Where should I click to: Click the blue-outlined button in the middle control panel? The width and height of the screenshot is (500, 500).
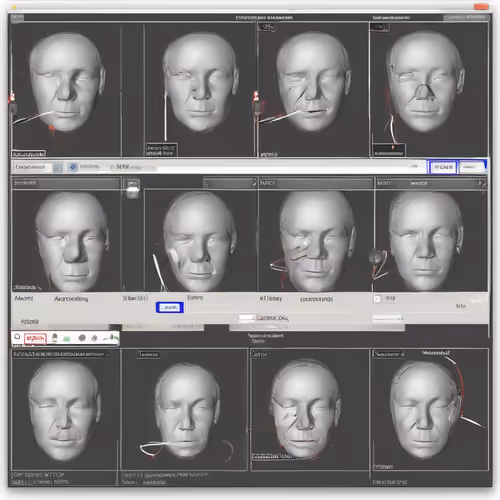[170, 307]
